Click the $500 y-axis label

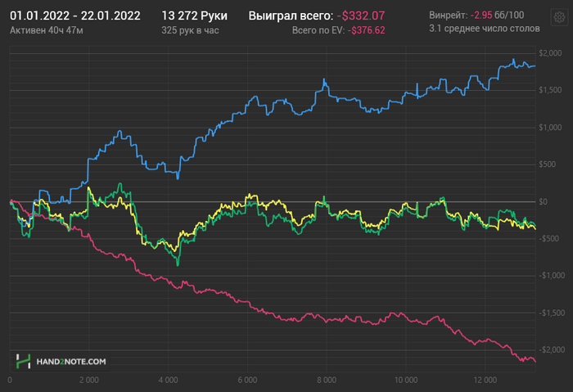(x=547, y=164)
